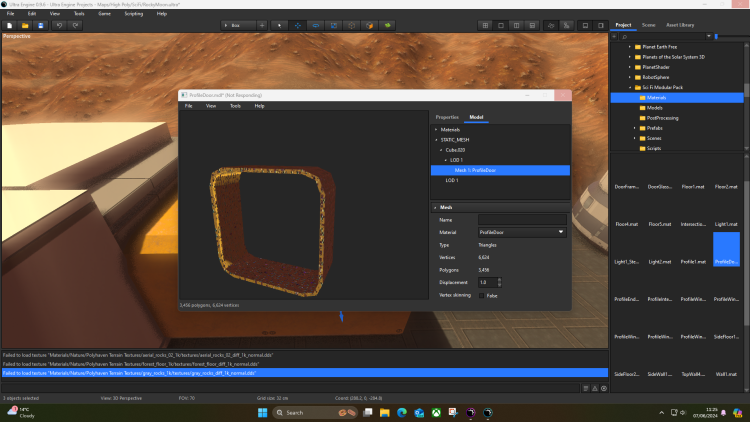Toggle the Vertex skinning checkbox
The height and width of the screenshot is (422, 750).
(483, 295)
